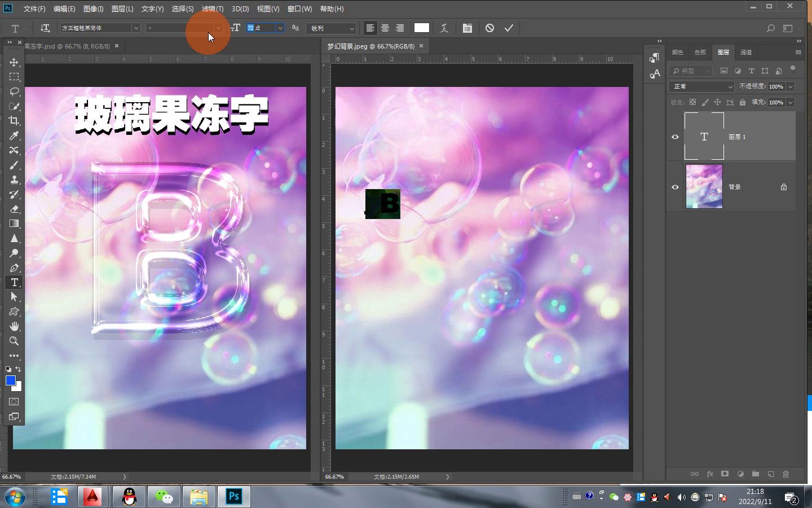Click the white text color swatch
This screenshot has height=508, width=812.
tap(421, 28)
